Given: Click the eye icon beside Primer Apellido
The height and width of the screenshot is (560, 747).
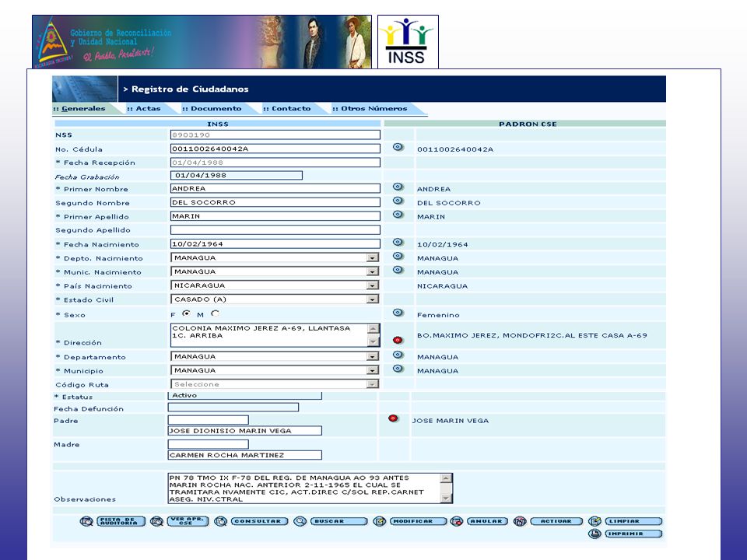Looking at the screenshot, I should [398, 215].
